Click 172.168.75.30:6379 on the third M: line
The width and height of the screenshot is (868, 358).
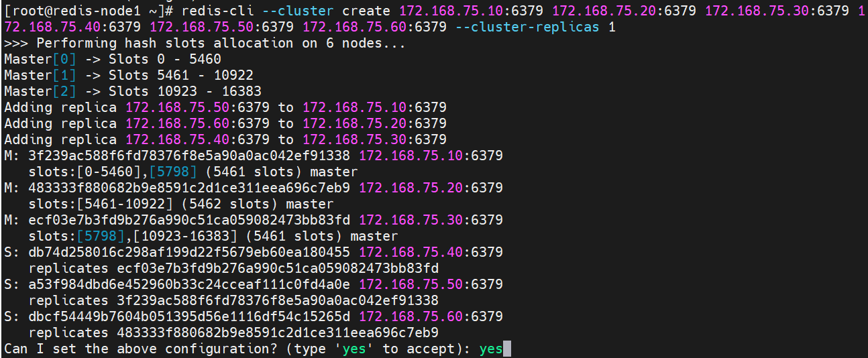[x=431, y=220]
